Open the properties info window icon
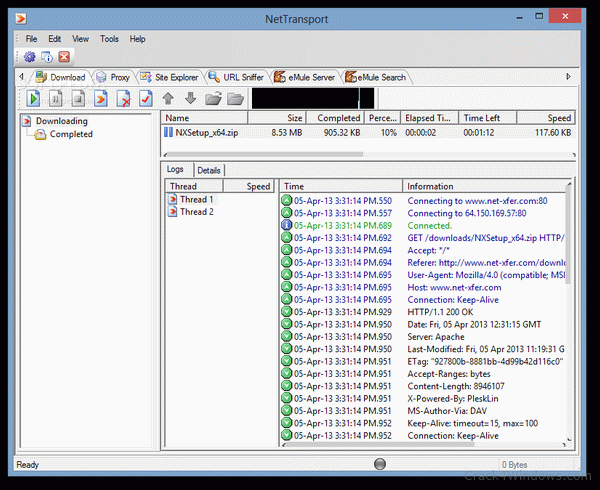The width and height of the screenshot is (600, 490). tap(47, 57)
